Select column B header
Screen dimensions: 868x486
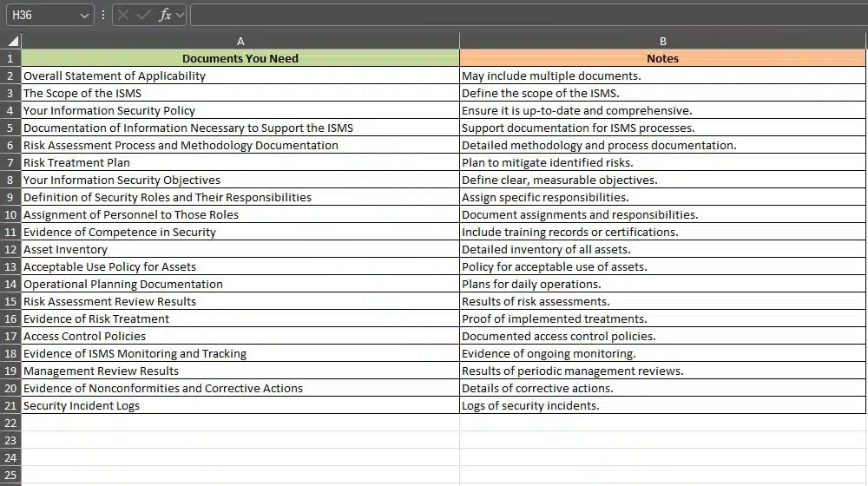click(x=662, y=41)
